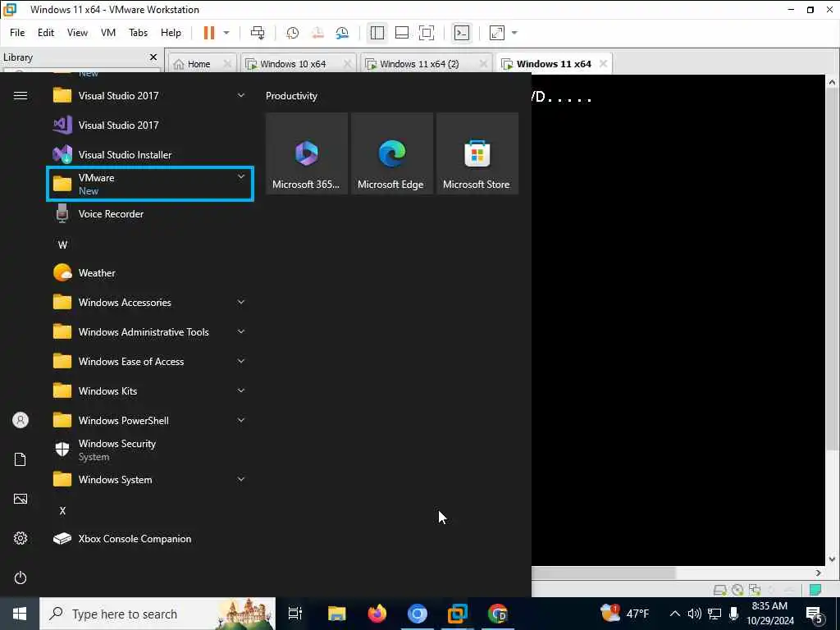
Task: Close the Library panel
Action: coord(153,57)
